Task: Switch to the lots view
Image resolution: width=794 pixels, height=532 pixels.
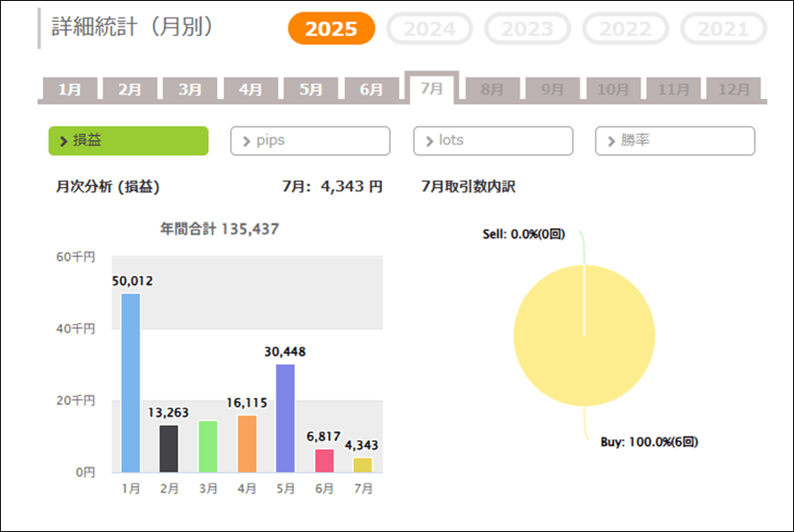Action: click(493, 140)
